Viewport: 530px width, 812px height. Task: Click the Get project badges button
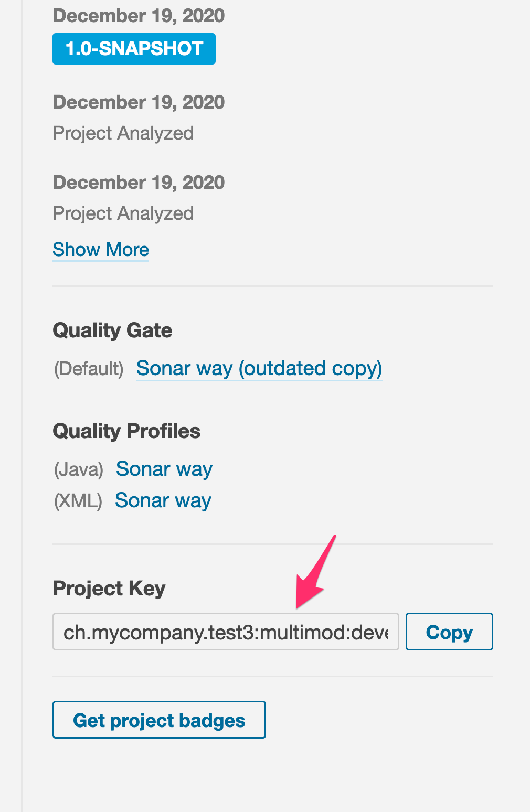(x=159, y=720)
